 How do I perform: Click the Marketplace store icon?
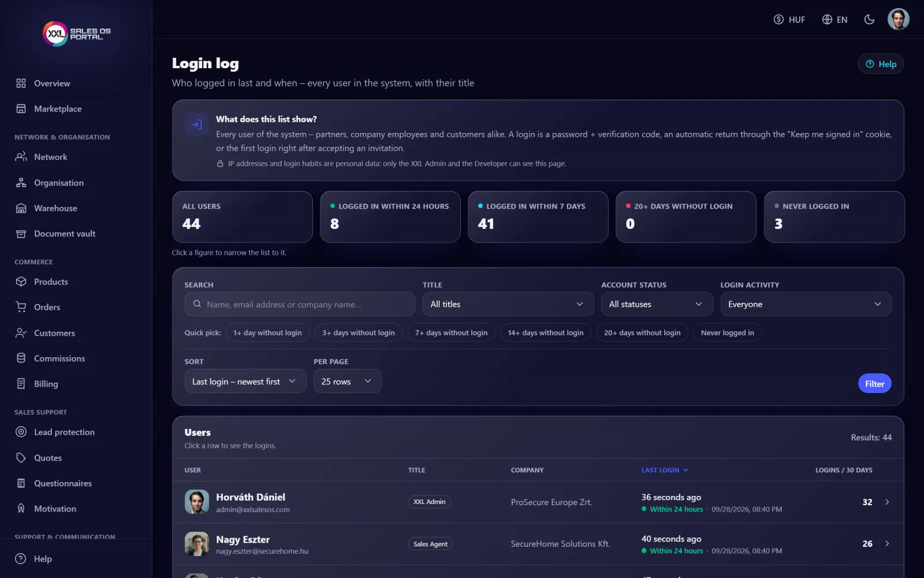coord(21,109)
